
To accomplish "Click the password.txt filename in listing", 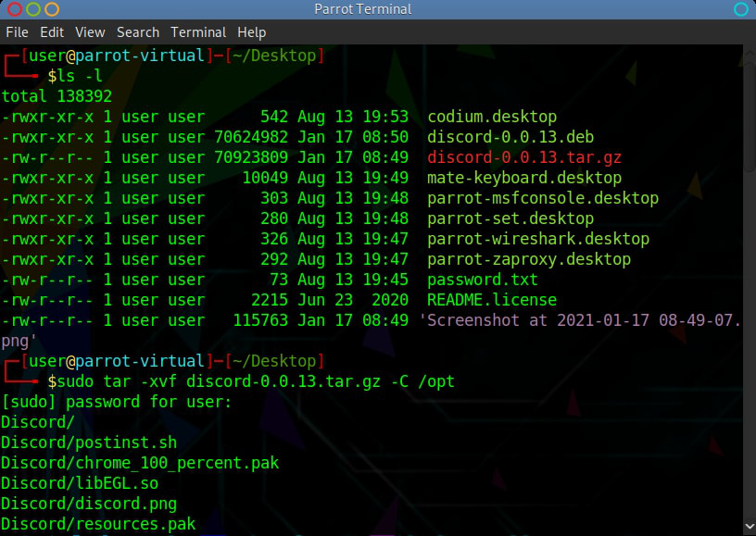I will pyautogui.click(x=482, y=280).
